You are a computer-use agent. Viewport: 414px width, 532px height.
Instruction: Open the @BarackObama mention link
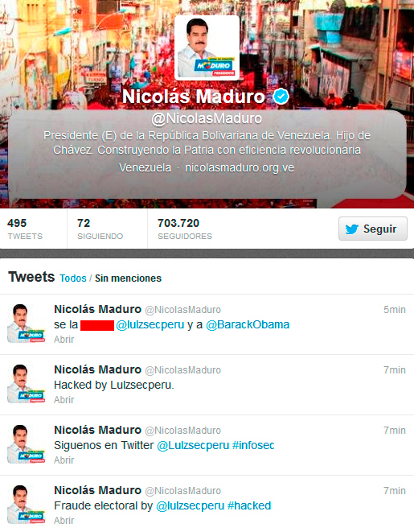pyautogui.click(x=248, y=324)
